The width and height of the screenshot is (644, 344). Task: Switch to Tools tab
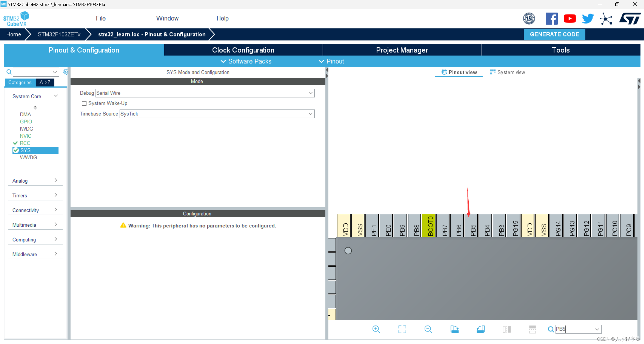pyautogui.click(x=561, y=50)
